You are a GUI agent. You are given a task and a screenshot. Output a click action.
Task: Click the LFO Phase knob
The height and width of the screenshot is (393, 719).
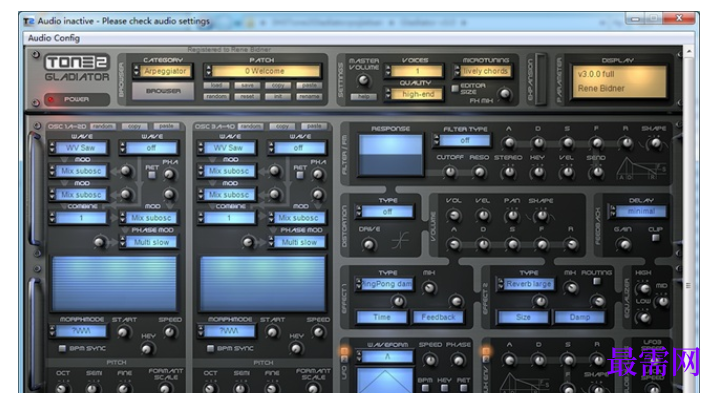coord(458,360)
